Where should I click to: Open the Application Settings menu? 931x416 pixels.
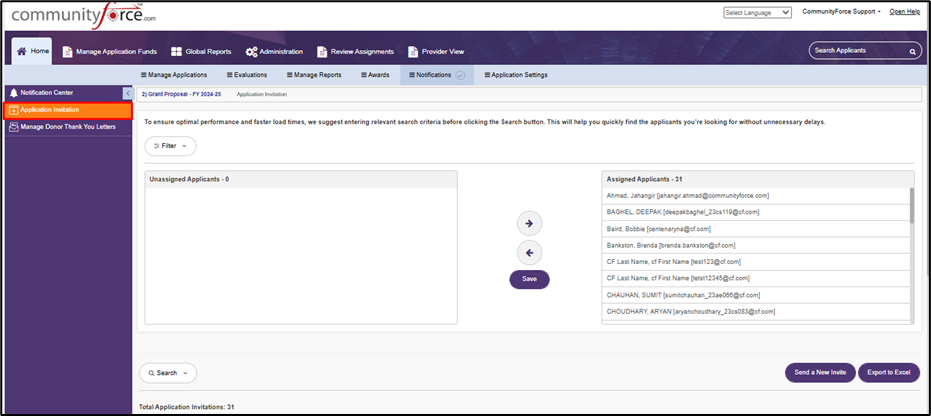click(x=515, y=75)
